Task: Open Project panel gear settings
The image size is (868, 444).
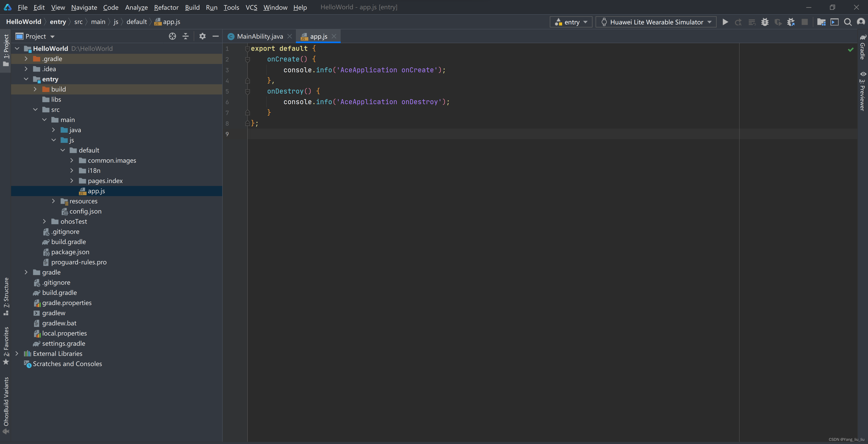Action: 202,36
